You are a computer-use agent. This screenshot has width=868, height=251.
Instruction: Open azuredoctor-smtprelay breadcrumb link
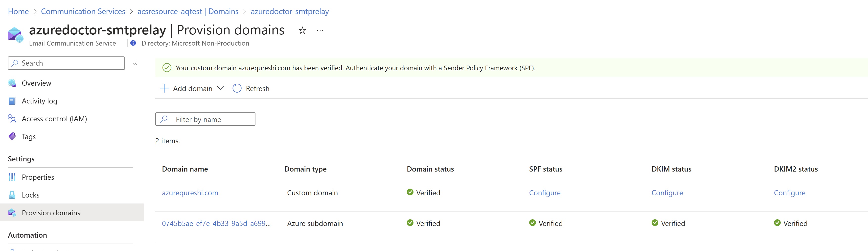pos(290,11)
